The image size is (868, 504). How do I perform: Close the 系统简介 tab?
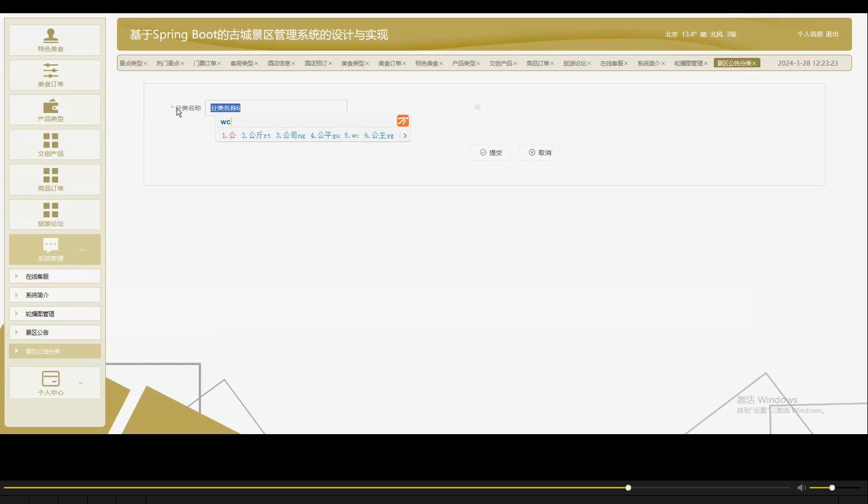[663, 64]
